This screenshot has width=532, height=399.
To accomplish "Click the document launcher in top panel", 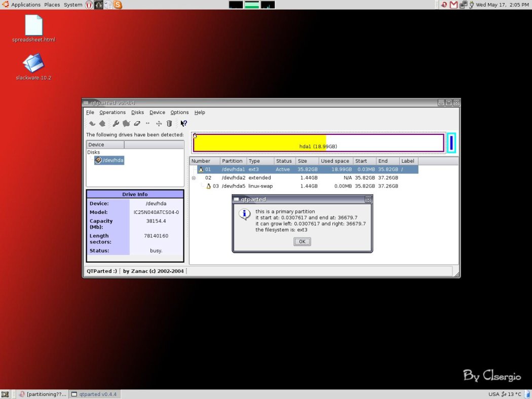I will click(108, 5).
